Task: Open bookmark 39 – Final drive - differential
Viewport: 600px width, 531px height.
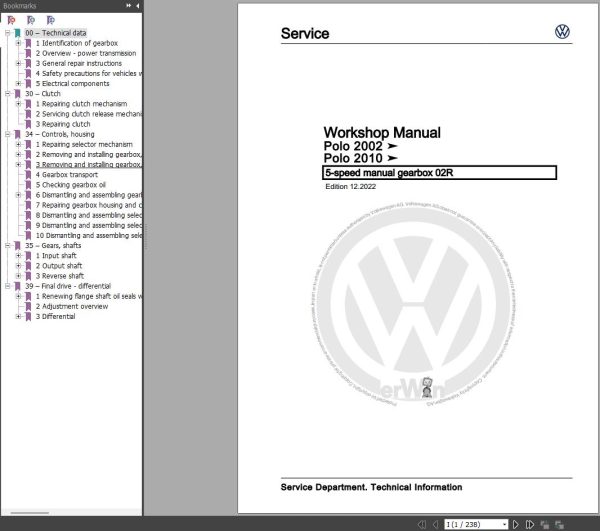Action: (68, 286)
